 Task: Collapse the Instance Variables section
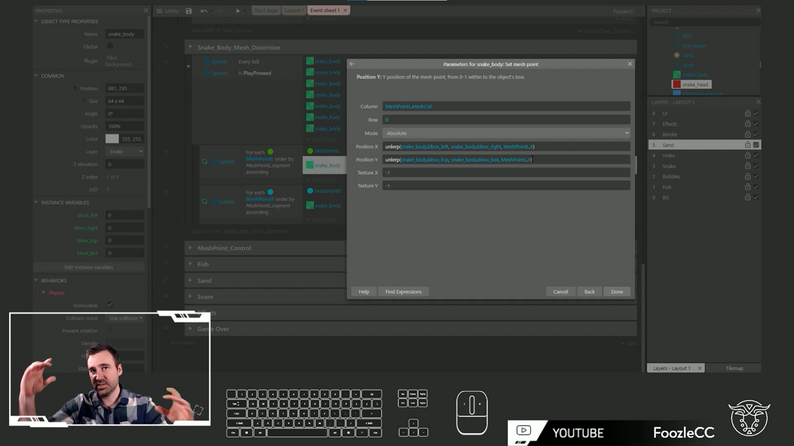36,202
